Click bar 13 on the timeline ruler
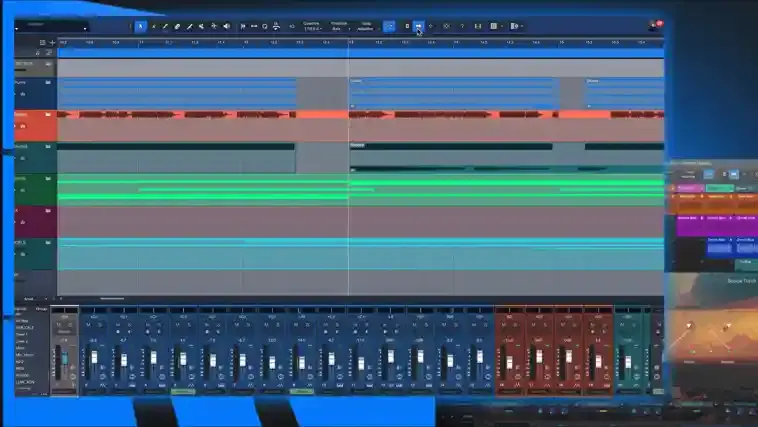This screenshot has height=427, width=758. point(351,43)
